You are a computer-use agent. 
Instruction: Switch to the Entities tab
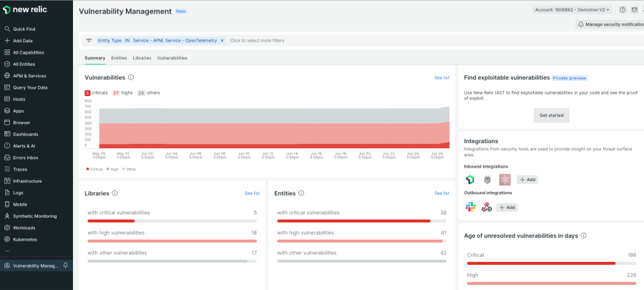(119, 58)
